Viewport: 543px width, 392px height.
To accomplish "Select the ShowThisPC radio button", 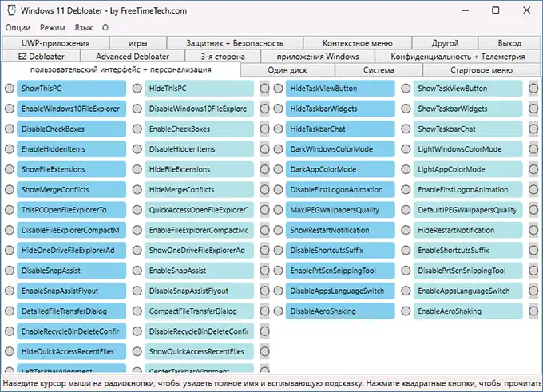I will pyautogui.click(x=10, y=89).
